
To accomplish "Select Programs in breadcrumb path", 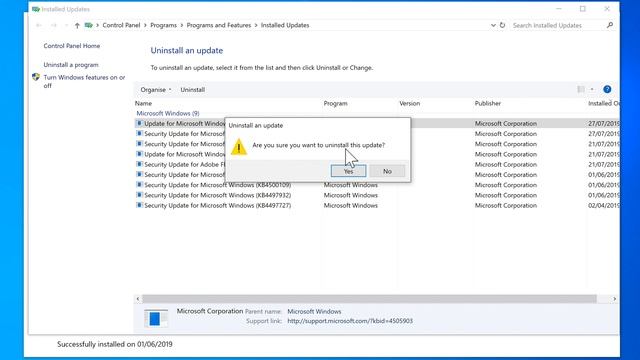I will click(x=163, y=25).
